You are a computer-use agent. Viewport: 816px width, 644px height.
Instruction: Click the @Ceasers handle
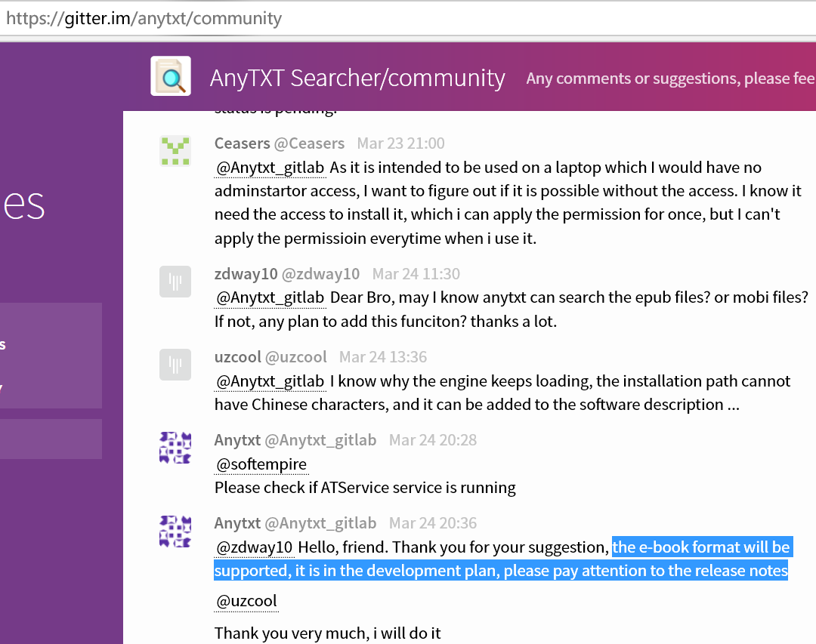point(309,143)
